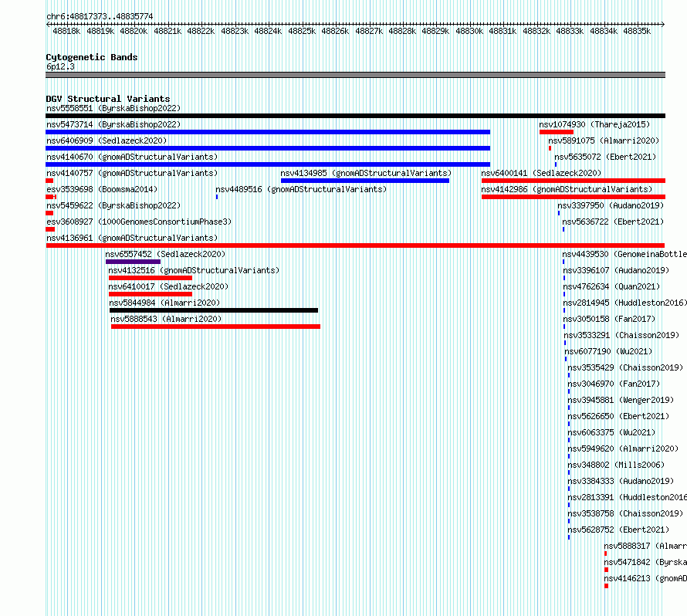
Task: Click nsv3046970 (Fan2017) label
Action: click(x=614, y=384)
